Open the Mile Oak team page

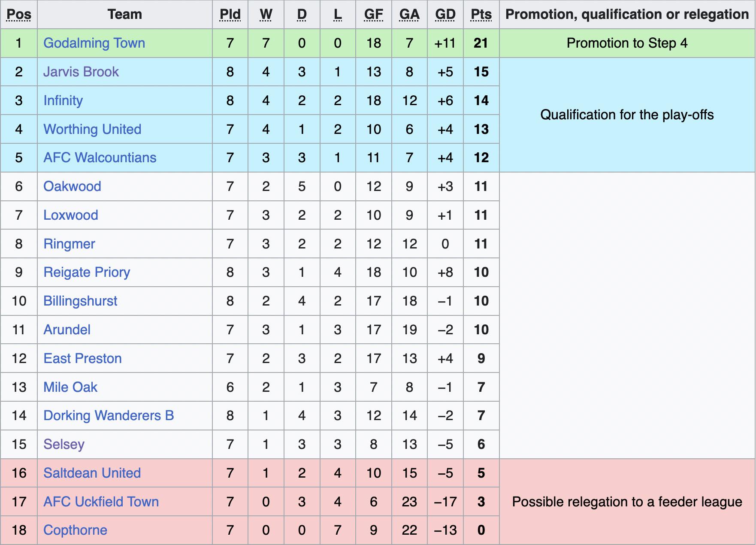[x=70, y=387]
